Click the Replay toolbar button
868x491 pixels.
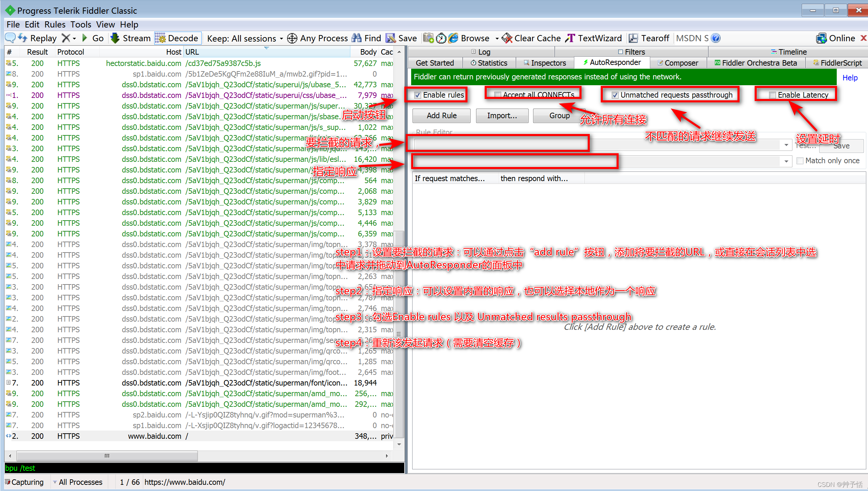pyautogui.click(x=37, y=38)
